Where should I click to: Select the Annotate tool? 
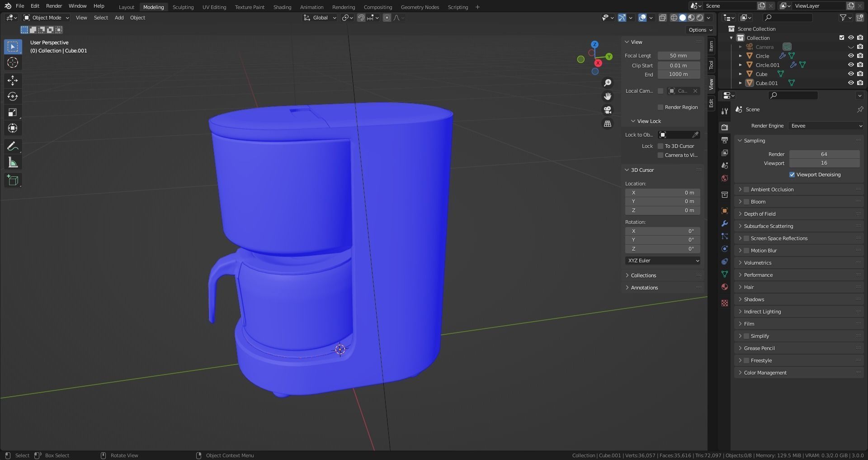coord(13,146)
